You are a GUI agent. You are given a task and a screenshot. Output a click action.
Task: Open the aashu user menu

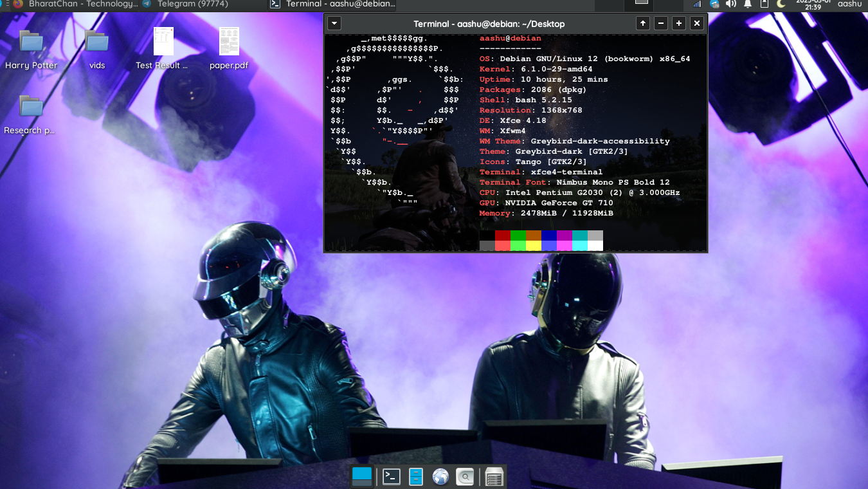point(849,4)
